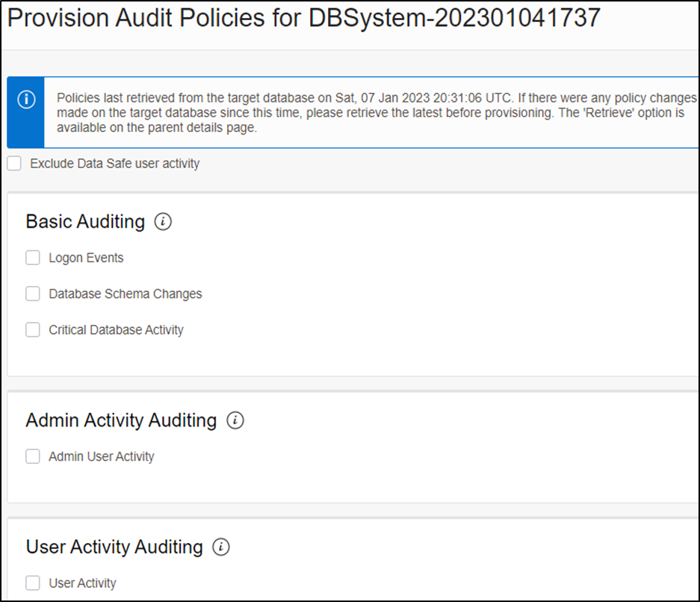Select the Critical Database Activity checkbox
700x602 pixels.
pos(33,330)
